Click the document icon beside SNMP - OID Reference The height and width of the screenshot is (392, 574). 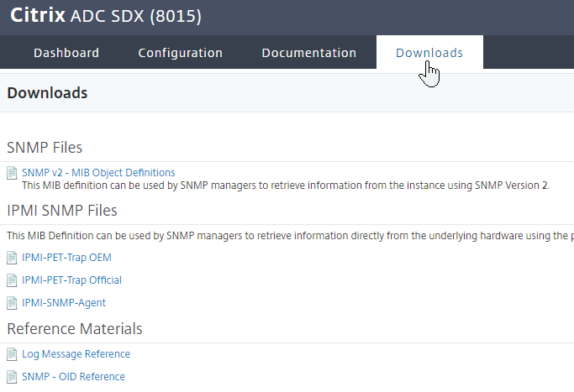tap(12, 377)
